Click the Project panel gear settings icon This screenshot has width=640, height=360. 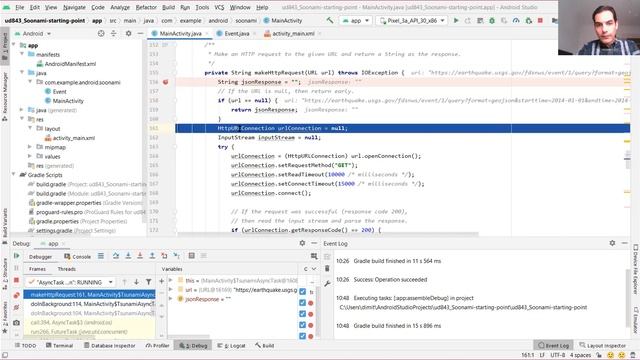pyautogui.click(x=128, y=33)
